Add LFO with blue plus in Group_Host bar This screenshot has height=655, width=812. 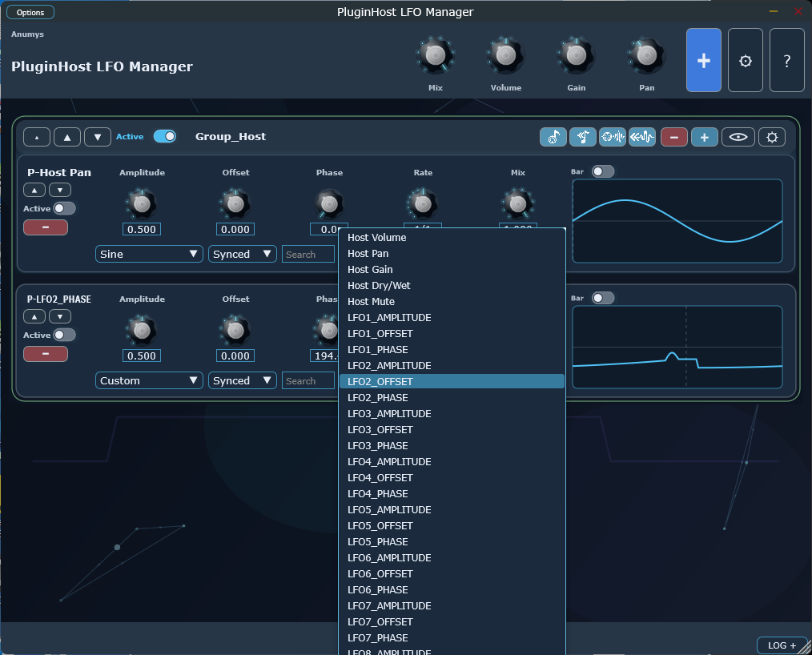[704, 137]
